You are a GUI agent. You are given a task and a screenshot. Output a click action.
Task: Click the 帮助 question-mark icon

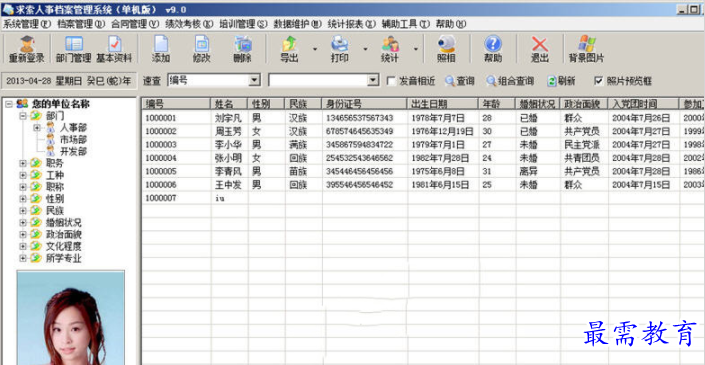coord(493,49)
